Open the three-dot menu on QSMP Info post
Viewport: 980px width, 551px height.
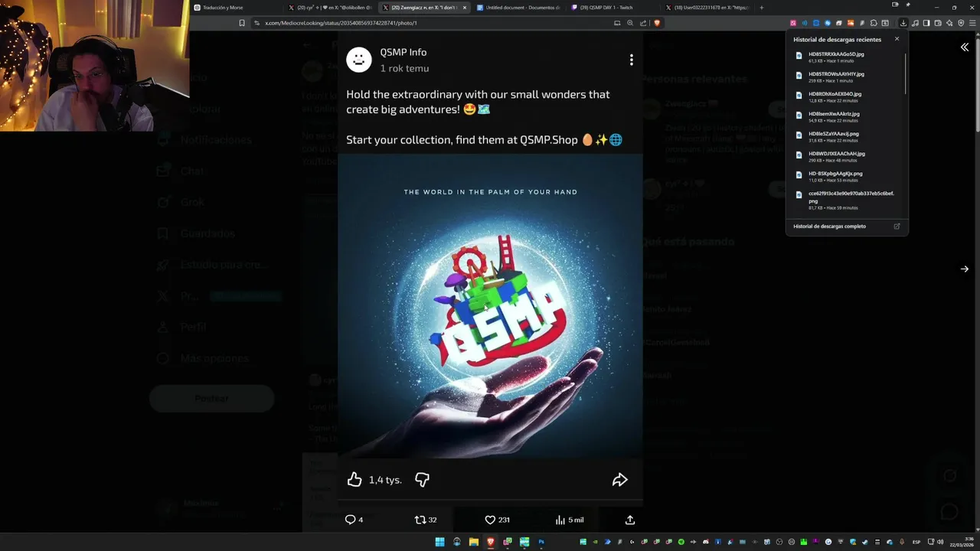click(x=631, y=60)
